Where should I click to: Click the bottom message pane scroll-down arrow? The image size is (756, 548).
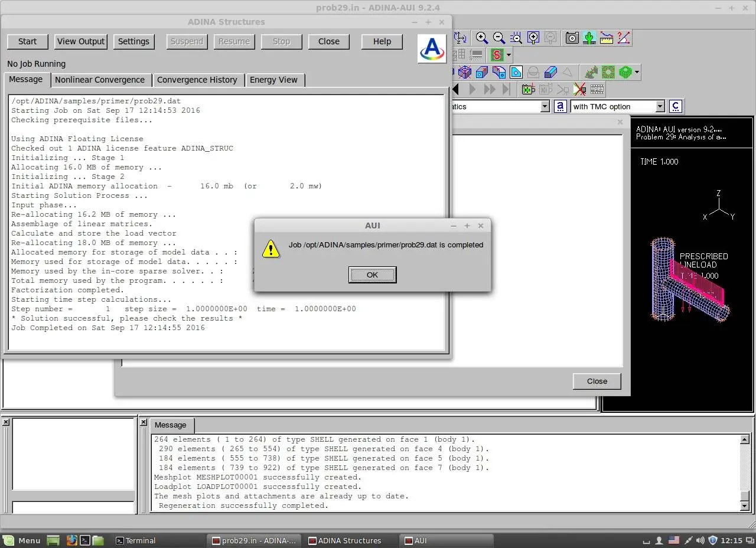[745, 505]
